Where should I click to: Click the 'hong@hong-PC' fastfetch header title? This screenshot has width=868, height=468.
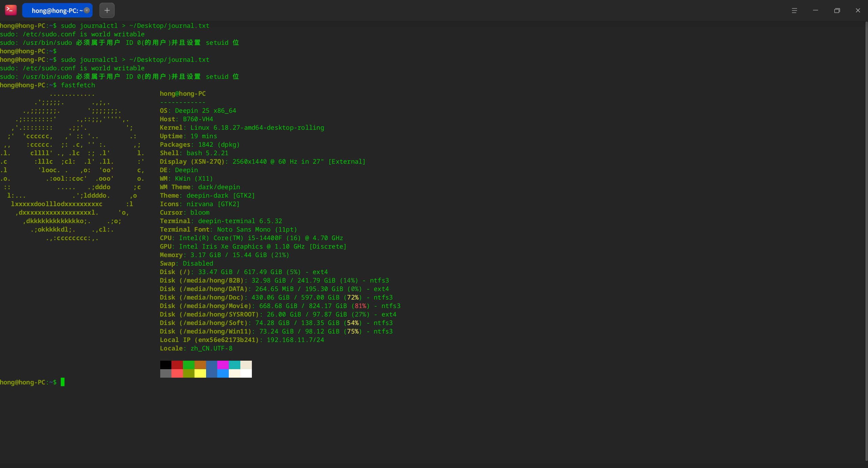[x=183, y=94]
